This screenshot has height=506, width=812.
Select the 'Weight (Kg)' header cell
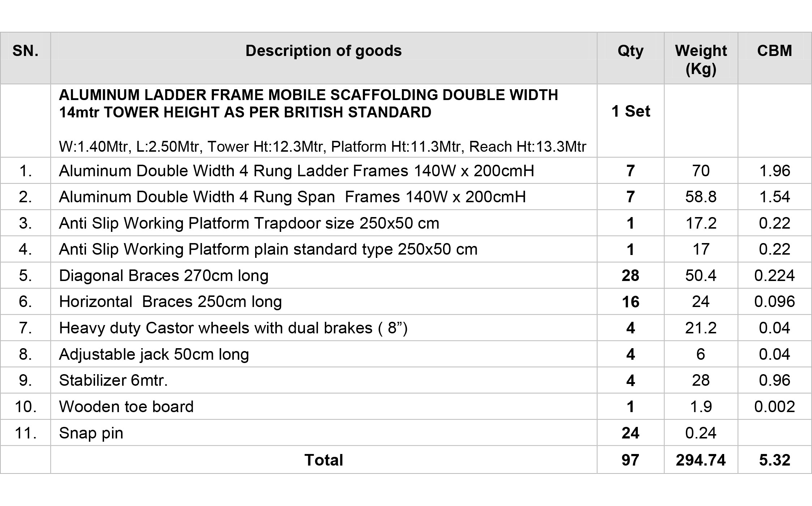tap(701, 58)
